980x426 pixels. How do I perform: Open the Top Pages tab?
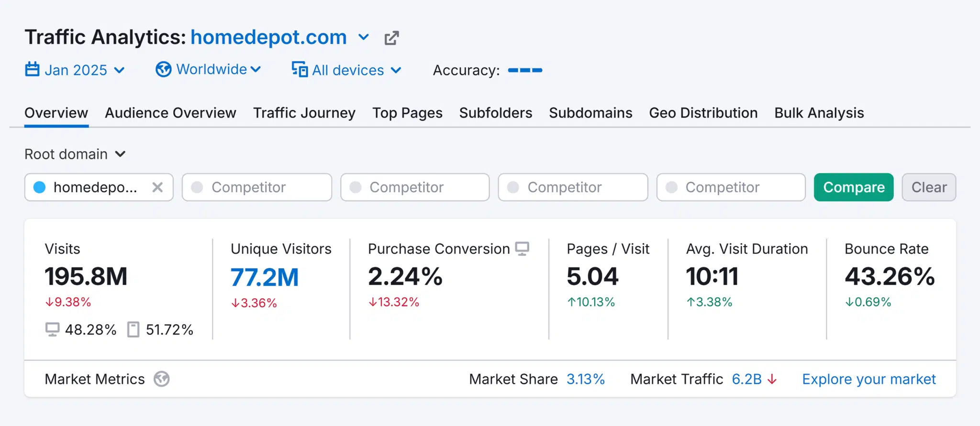coord(407,113)
